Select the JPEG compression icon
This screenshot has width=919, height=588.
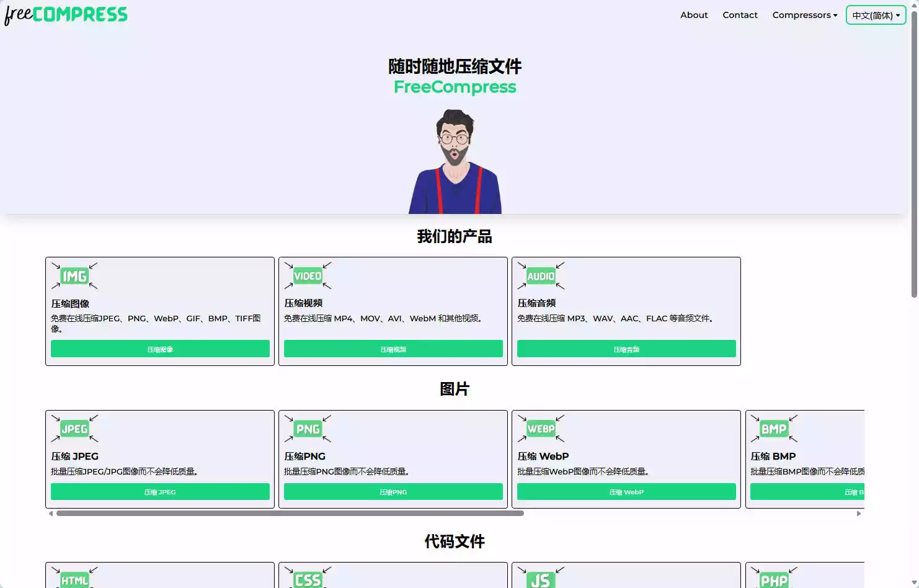point(74,429)
